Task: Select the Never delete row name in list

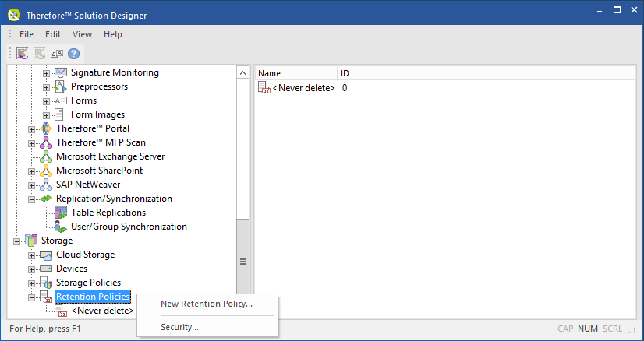Action: click(303, 88)
